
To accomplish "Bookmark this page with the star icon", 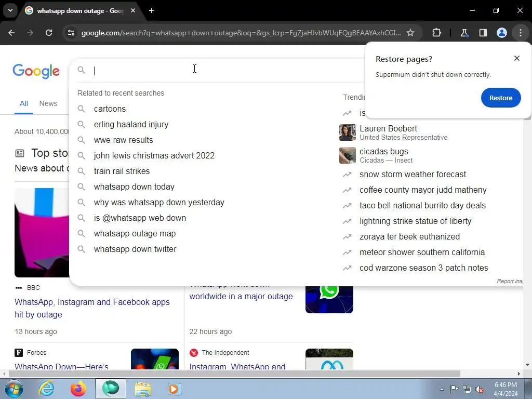I will click(x=410, y=33).
